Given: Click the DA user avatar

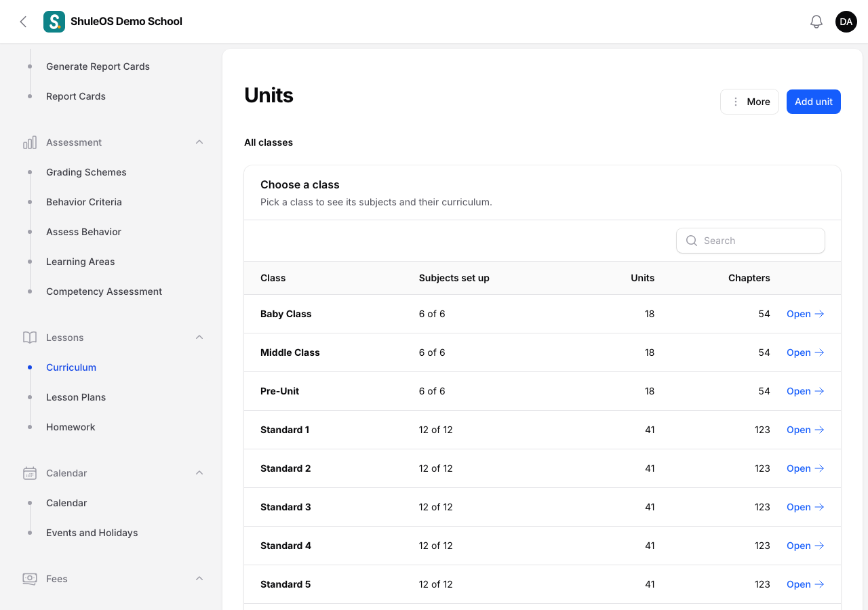Looking at the screenshot, I should (x=846, y=22).
